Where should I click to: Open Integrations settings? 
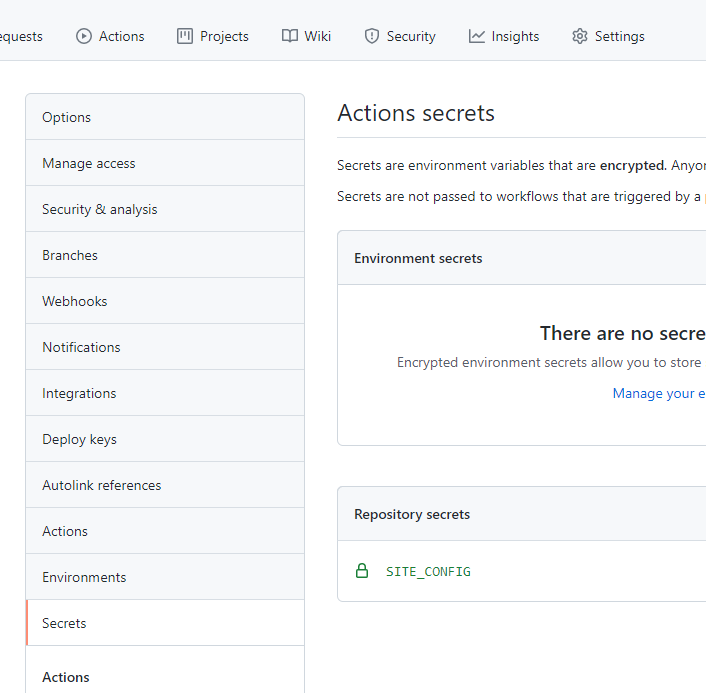165,393
